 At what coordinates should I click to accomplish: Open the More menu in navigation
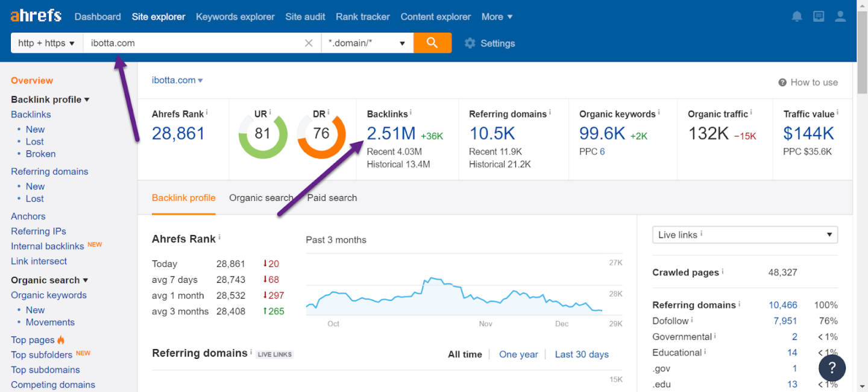[497, 17]
